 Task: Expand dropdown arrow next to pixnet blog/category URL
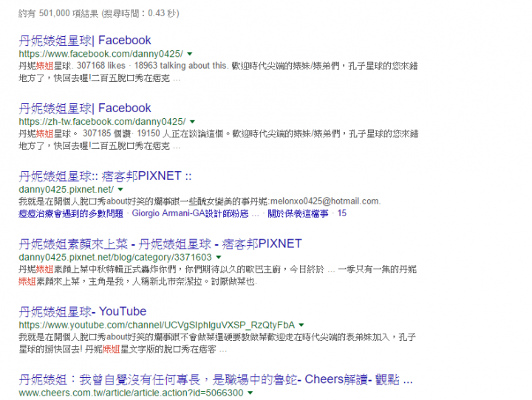[219, 258]
